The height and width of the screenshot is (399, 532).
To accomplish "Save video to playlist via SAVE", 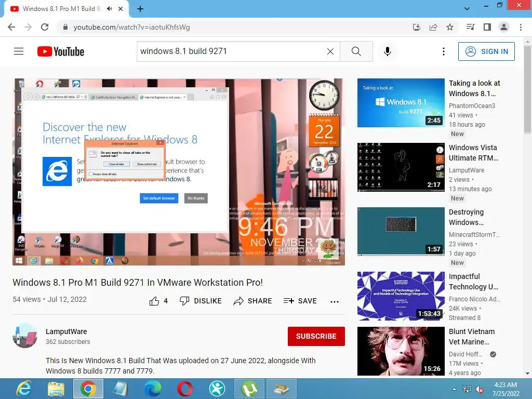I will (300, 301).
